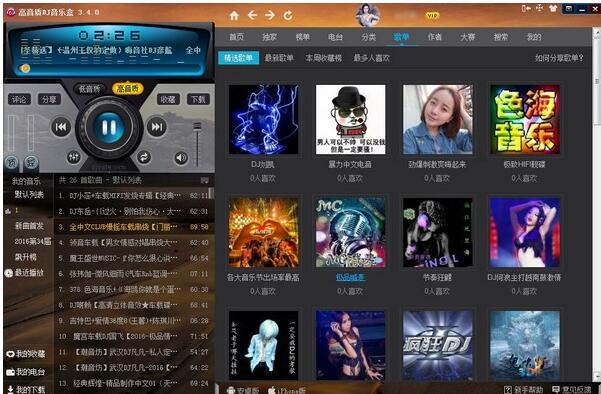Open 新手帮助 beginner help at bottom
The height and width of the screenshot is (394, 601).
(524, 390)
